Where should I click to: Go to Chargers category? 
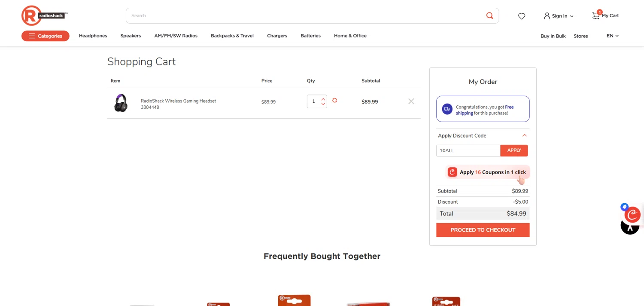277,36
